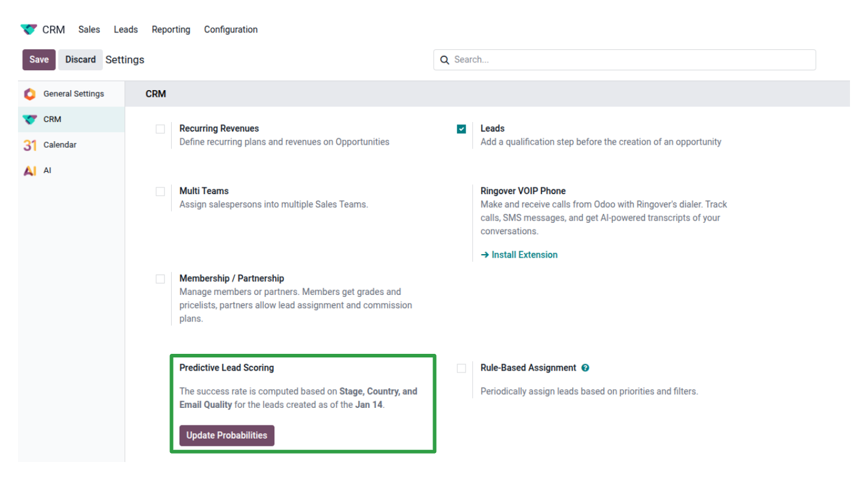This screenshot has height=480, width=868.
Task: Enable the Rule-Based Assignment checkbox
Action: [461, 368]
